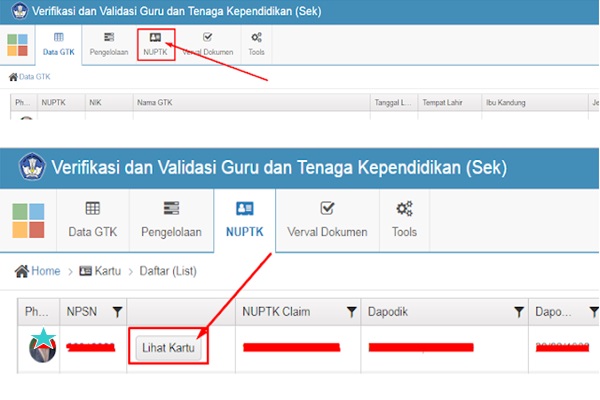600x400 pixels.
Task: Open the large Tools tab with gears icon
Action: [404, 220]
